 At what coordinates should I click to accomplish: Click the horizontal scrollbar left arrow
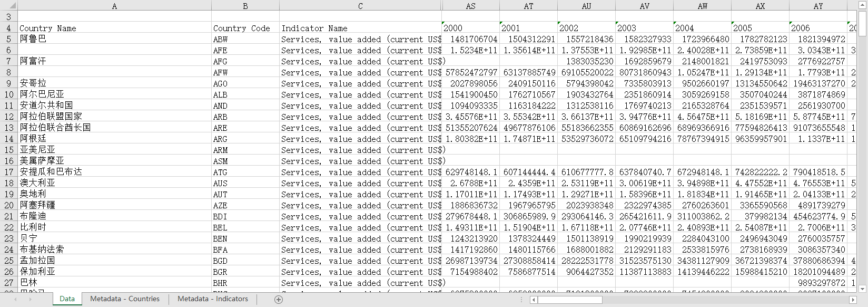click(534, 300)
